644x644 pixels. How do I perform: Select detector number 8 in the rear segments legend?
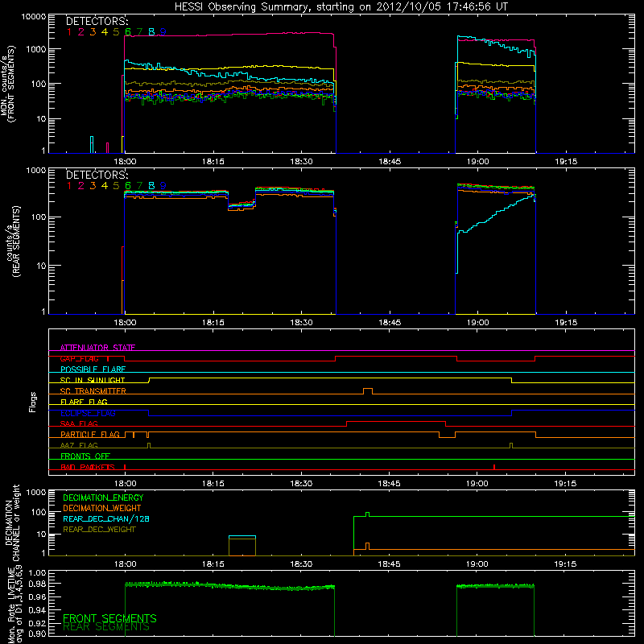pyautogui.click(x=151, y=186)
